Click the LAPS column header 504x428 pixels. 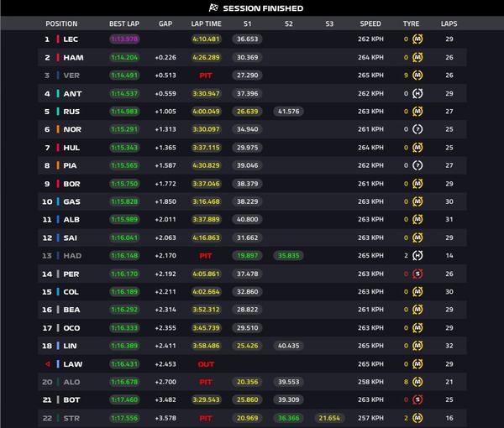tap(449, 23)
